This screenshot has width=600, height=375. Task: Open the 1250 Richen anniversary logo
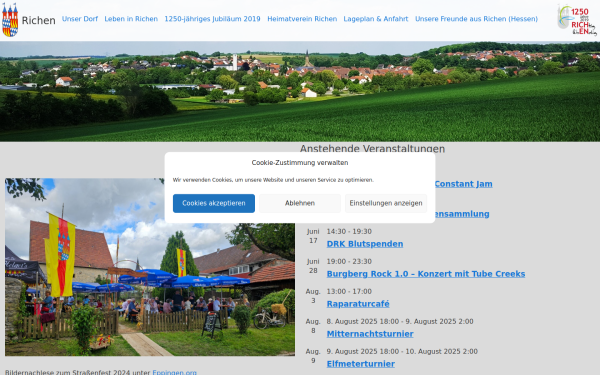tap(577, 20)
